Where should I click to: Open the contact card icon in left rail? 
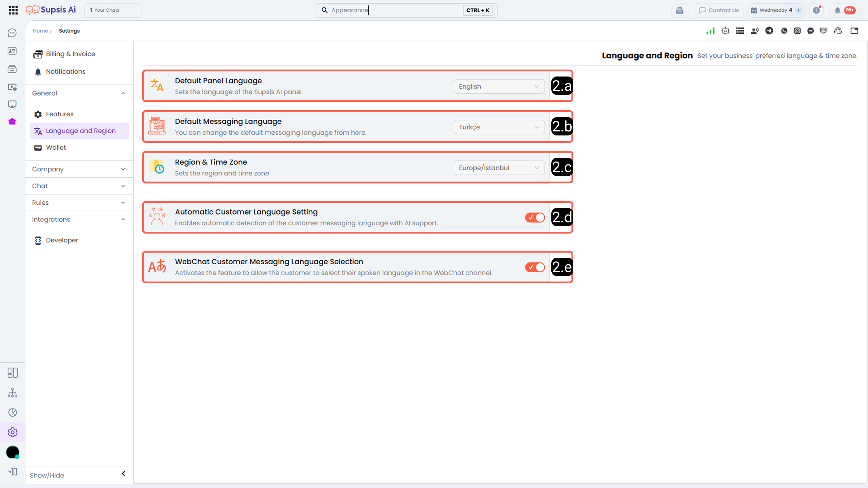tap(12, 51)
